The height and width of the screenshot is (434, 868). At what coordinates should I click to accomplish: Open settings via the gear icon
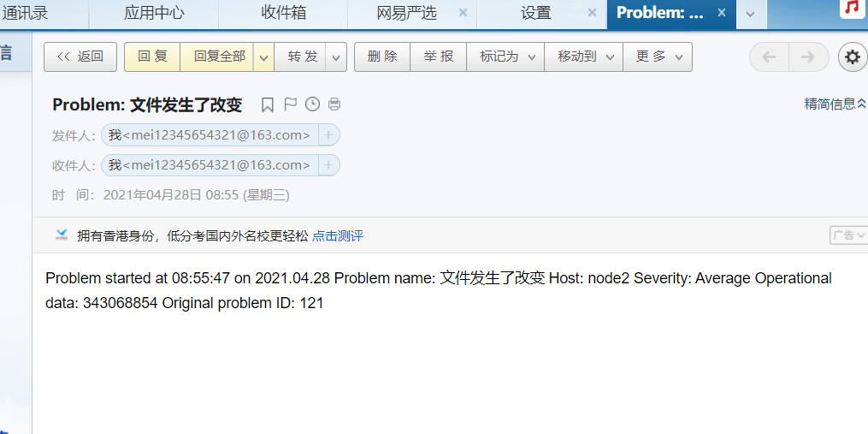point(853,56)
